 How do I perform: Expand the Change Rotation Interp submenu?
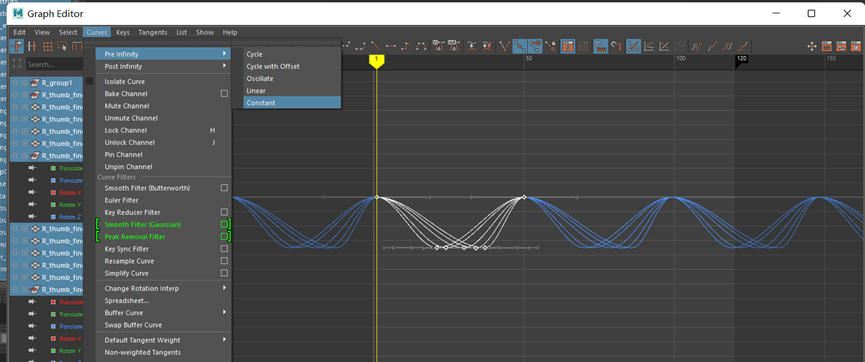[x=163, y=289]
